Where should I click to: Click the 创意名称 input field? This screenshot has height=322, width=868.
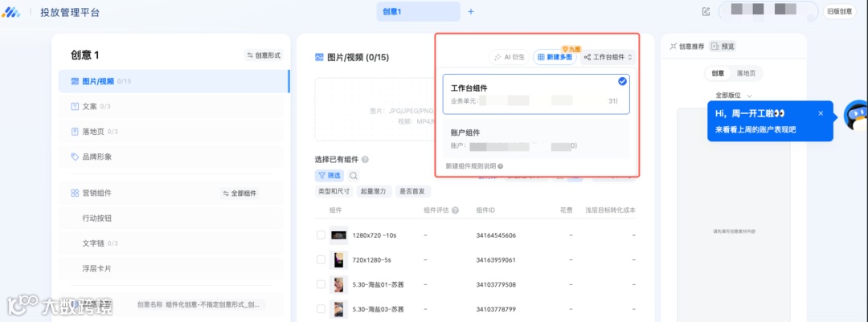point(200,304)
